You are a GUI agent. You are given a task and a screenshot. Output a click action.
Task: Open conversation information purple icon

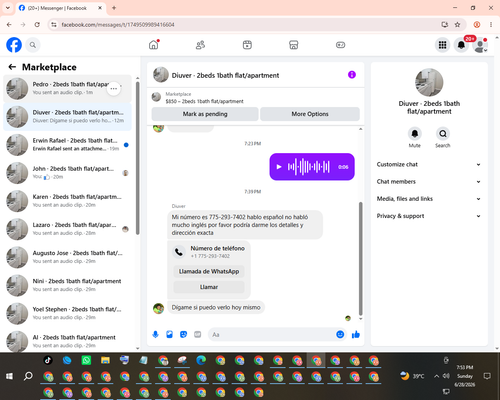pos(352,75)
